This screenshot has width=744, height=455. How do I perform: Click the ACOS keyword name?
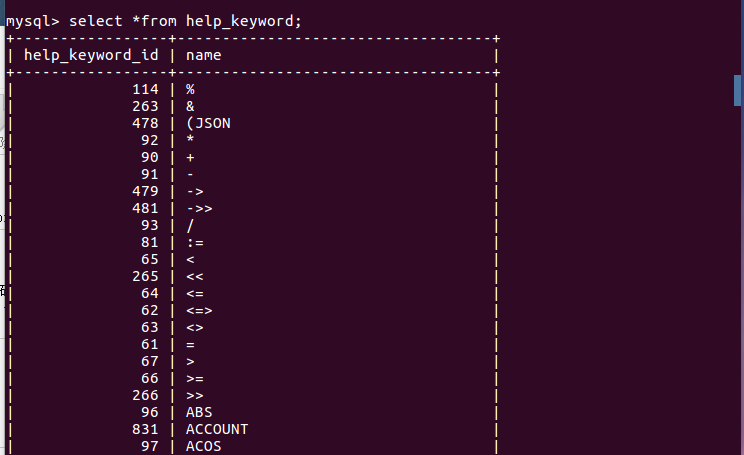tap(203, 446)
